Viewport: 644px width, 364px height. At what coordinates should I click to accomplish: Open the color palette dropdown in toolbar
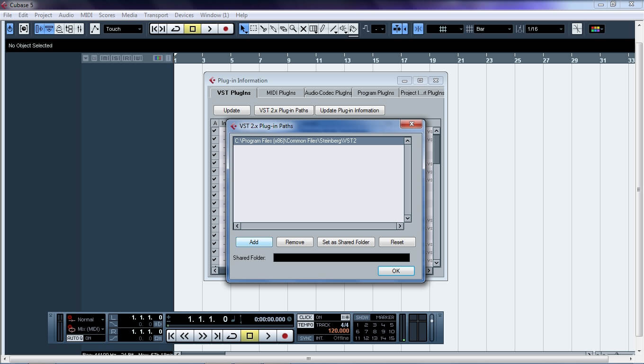[x=597, y=29]
